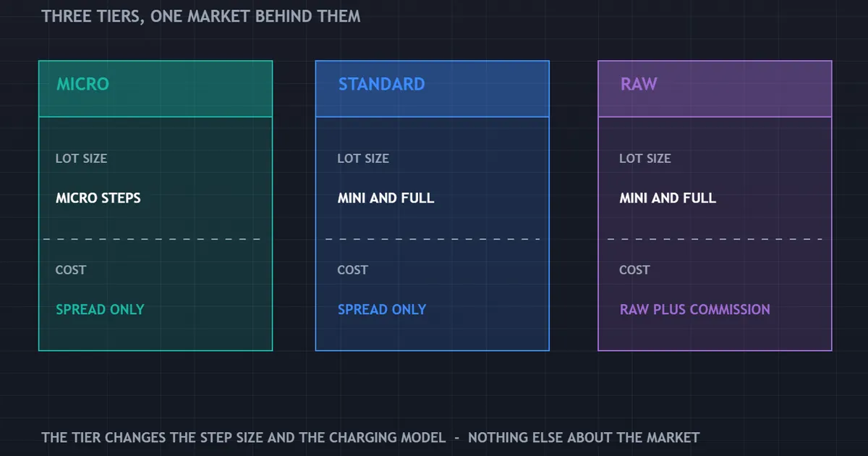Click the dashed divider in STANDARD card
The width and height of the screenshot is (868, 456).
(433, 239)
